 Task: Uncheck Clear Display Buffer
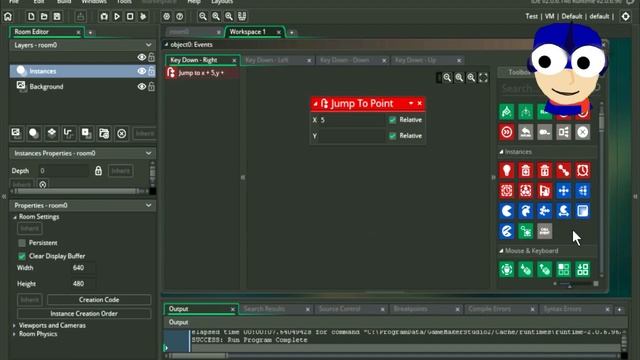[22, 256]
